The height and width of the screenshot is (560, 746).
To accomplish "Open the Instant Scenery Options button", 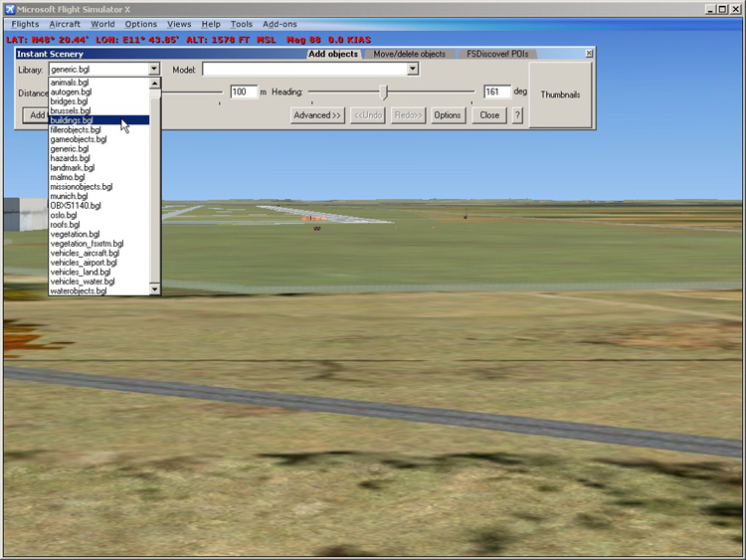I will (x=448, y=115).
